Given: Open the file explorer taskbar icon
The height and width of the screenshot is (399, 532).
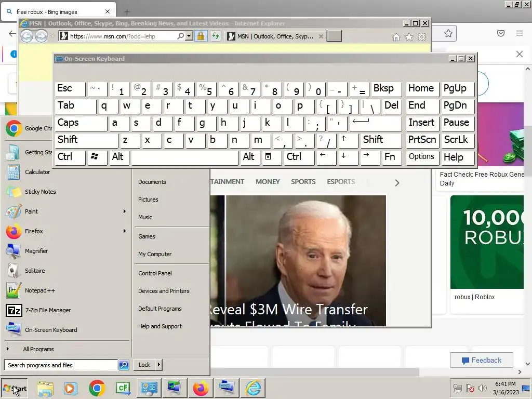Looking at the screenshot, I should (45, 388).
